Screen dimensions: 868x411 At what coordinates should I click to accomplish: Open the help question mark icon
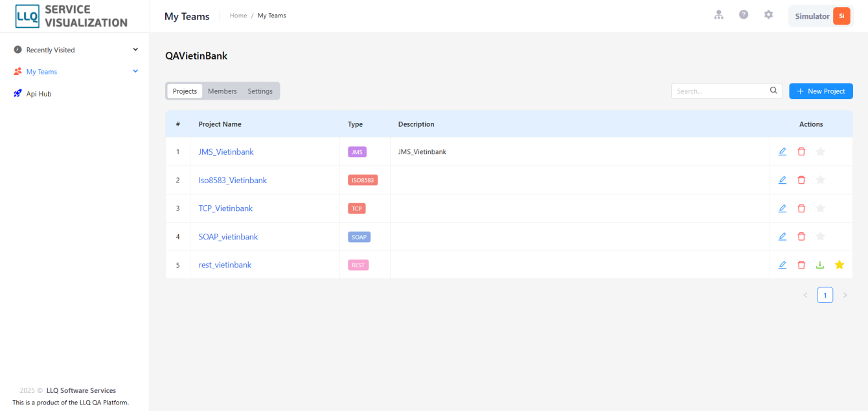[x=744, y=15]
